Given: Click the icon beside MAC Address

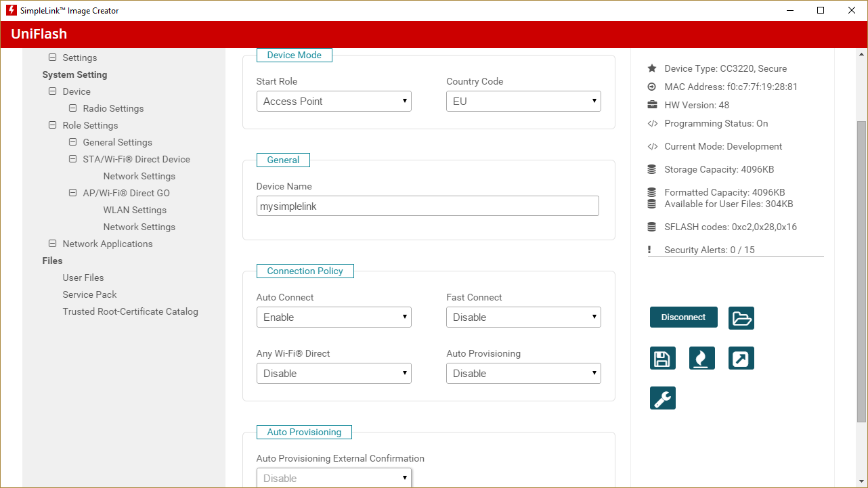Looking at the screenshot, I should (652, 87).
